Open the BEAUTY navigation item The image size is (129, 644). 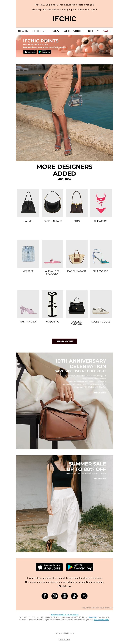point(93,31)
